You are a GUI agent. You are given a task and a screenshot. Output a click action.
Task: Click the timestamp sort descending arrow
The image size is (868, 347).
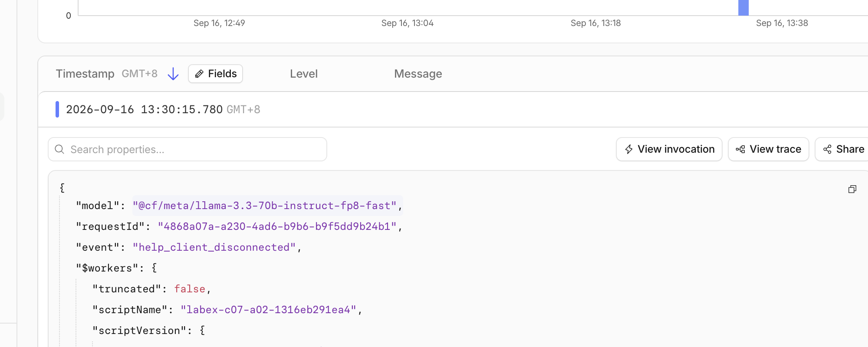pyautogui.click(x=173, y=74)
